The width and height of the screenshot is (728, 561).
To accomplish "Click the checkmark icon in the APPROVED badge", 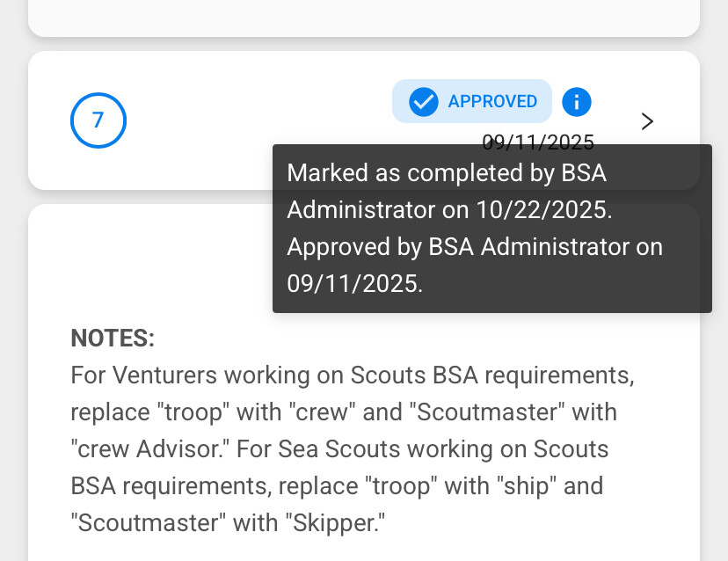I will pos(424,102).
